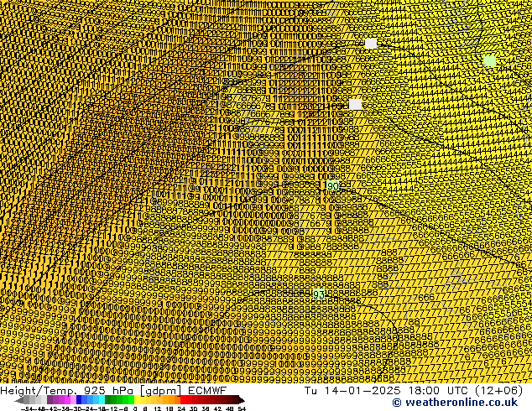Image resolution: width=532 pixels, height=411 pixels.
Task: Click the light green square on the map
Action: (x=489, y=61)
